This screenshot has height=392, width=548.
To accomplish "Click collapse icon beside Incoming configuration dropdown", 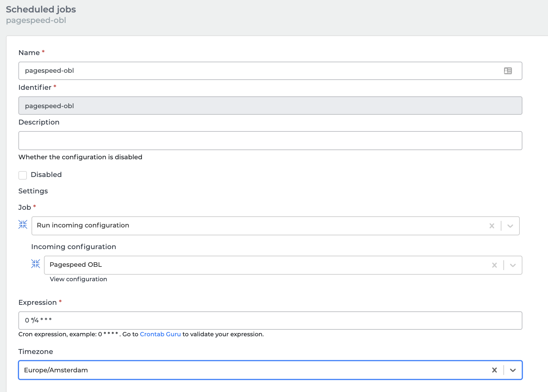I will click(35, 264).
